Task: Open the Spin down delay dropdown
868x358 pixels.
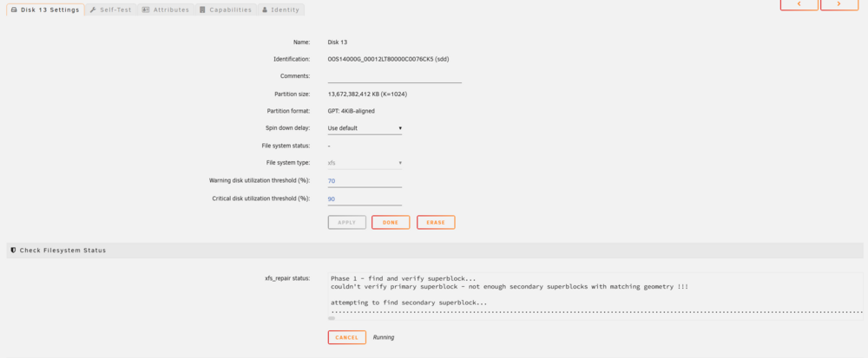Action: 365,128
